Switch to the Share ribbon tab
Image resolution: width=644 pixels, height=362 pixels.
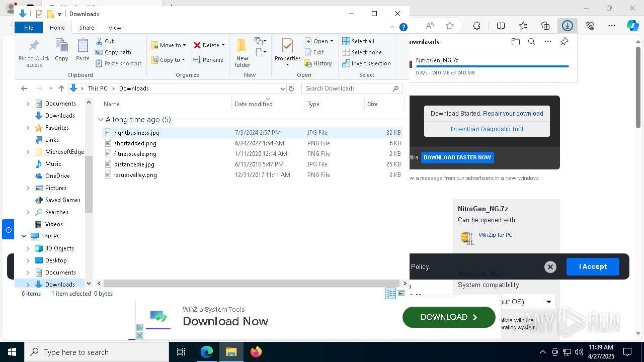(x=87, y=28)
